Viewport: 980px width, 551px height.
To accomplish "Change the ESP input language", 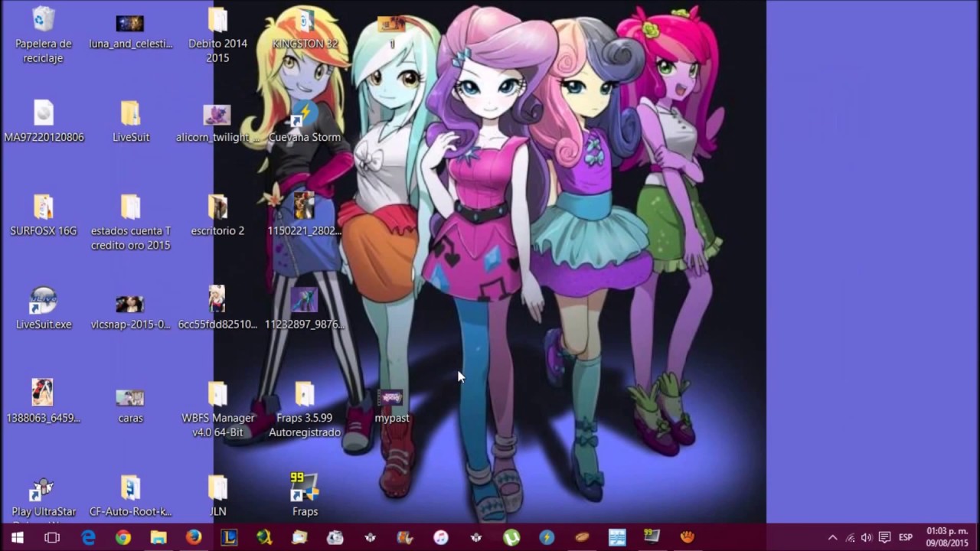I will point(905,538).
